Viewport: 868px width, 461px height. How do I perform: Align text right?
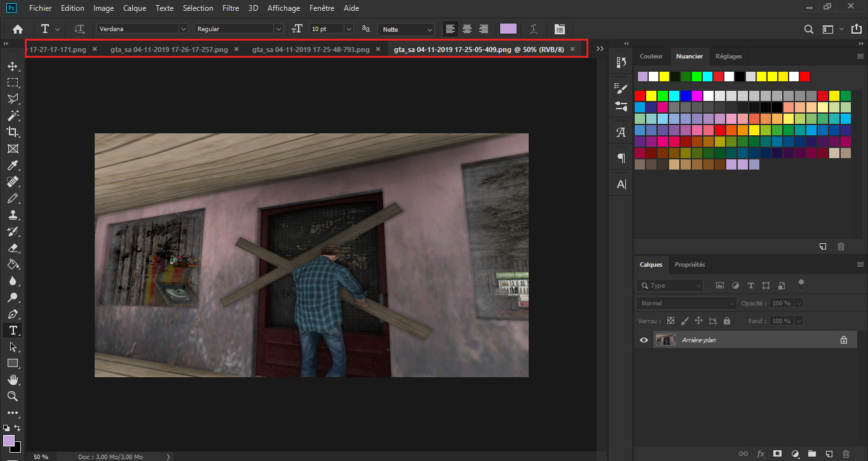pos(484,29)
